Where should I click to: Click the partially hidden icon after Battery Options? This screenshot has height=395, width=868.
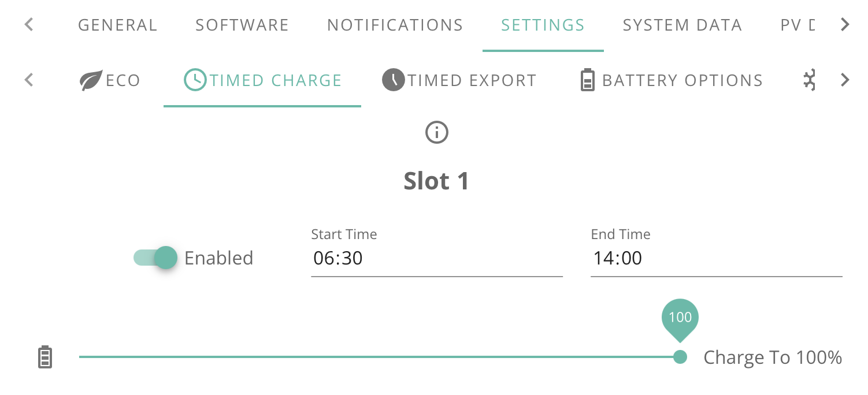click(809, 80)
